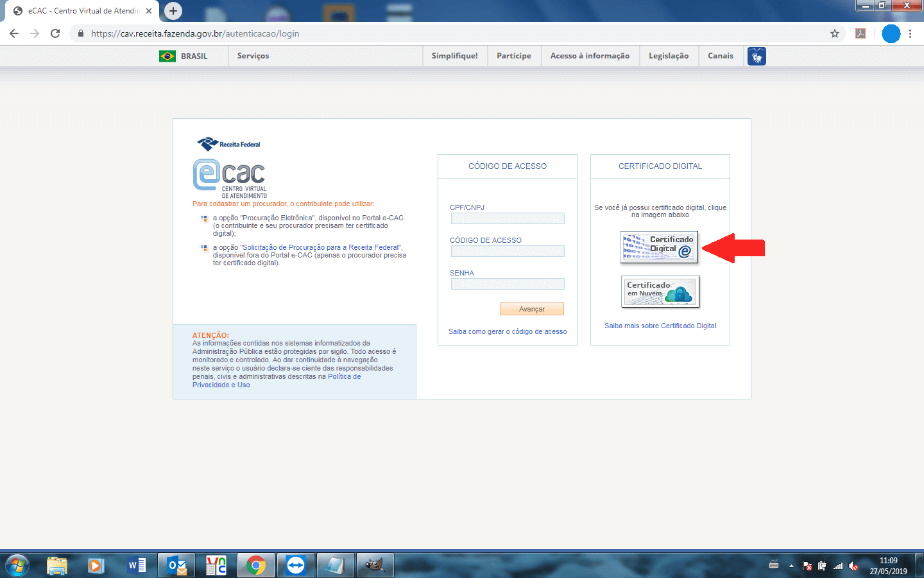The image size is (924, 578).
Task: Click the accessibility hand icon beside Canais
Action: (756, 56)
